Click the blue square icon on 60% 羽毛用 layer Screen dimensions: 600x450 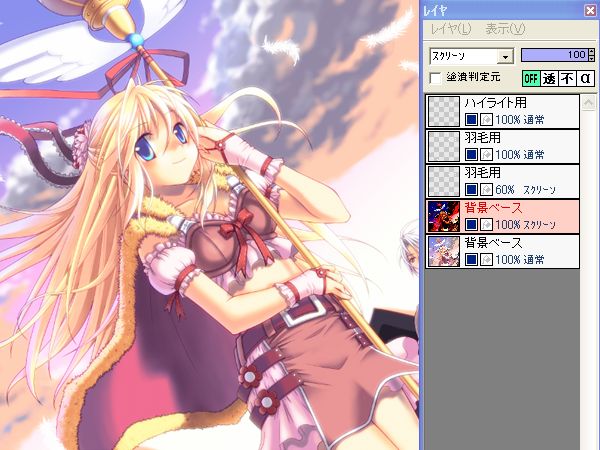click(x=471, y=189)
